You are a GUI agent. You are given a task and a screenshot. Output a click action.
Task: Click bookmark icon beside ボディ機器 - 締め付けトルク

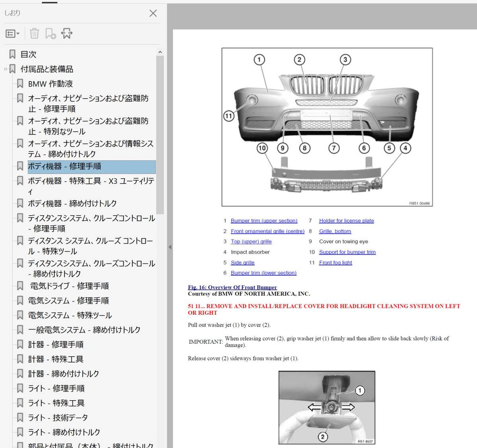click(x=20, y=204)
